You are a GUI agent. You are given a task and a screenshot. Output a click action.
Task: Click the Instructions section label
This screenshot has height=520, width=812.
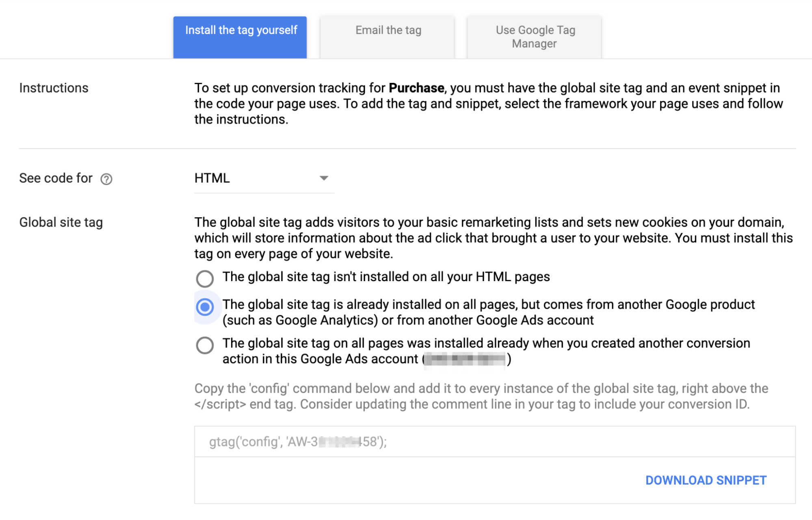54,88
